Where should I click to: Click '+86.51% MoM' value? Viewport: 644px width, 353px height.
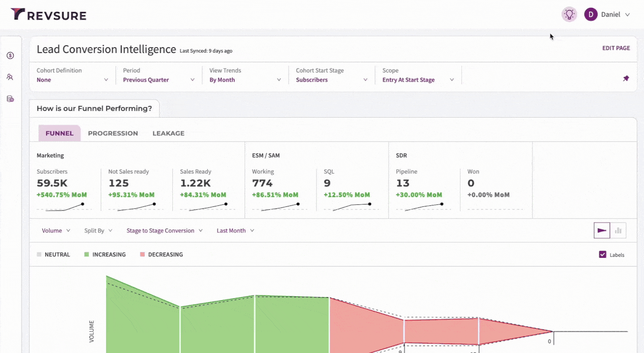(275, 195)
